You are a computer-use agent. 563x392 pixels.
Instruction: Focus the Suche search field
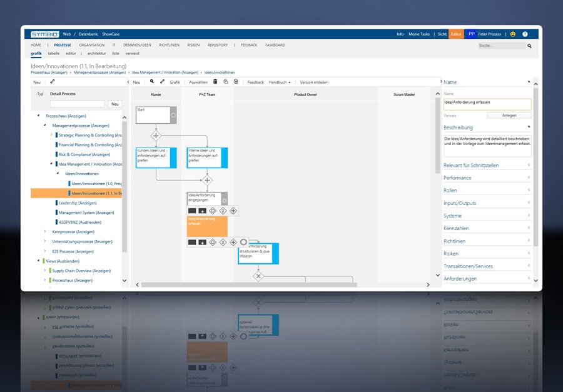[502, 46]
